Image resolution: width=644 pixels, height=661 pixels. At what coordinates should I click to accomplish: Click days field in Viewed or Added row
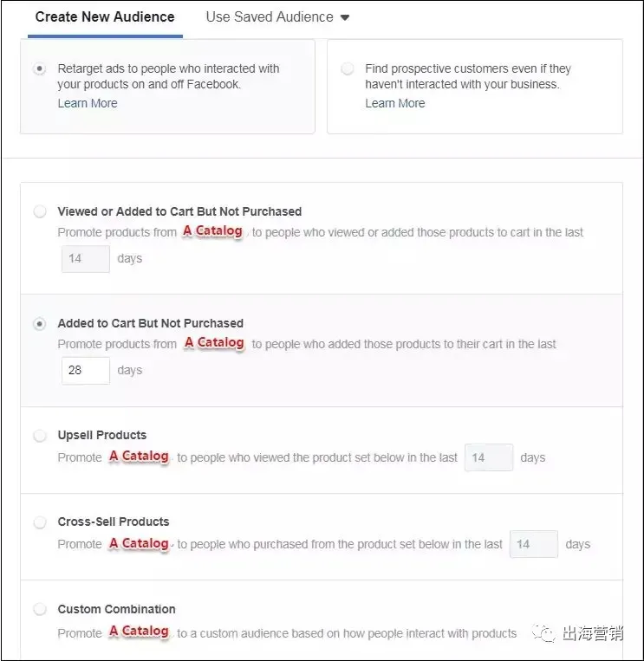[86, 259]
